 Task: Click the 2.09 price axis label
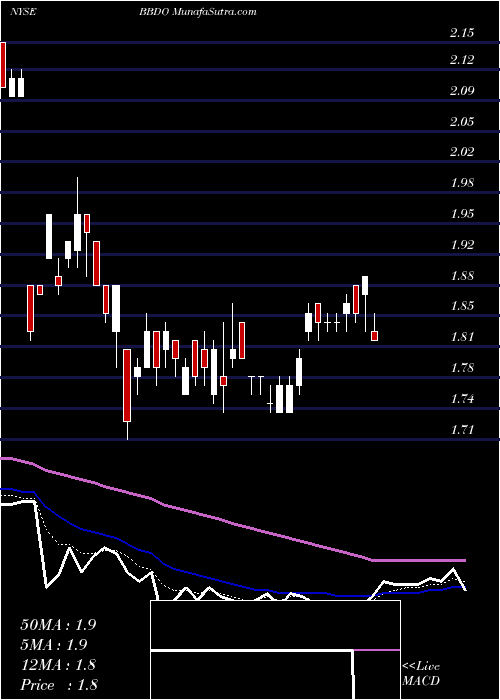[462, 91]
